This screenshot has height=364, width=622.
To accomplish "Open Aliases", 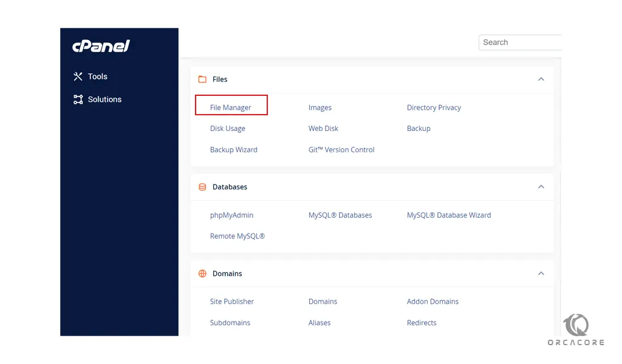I will click(320, 323).
